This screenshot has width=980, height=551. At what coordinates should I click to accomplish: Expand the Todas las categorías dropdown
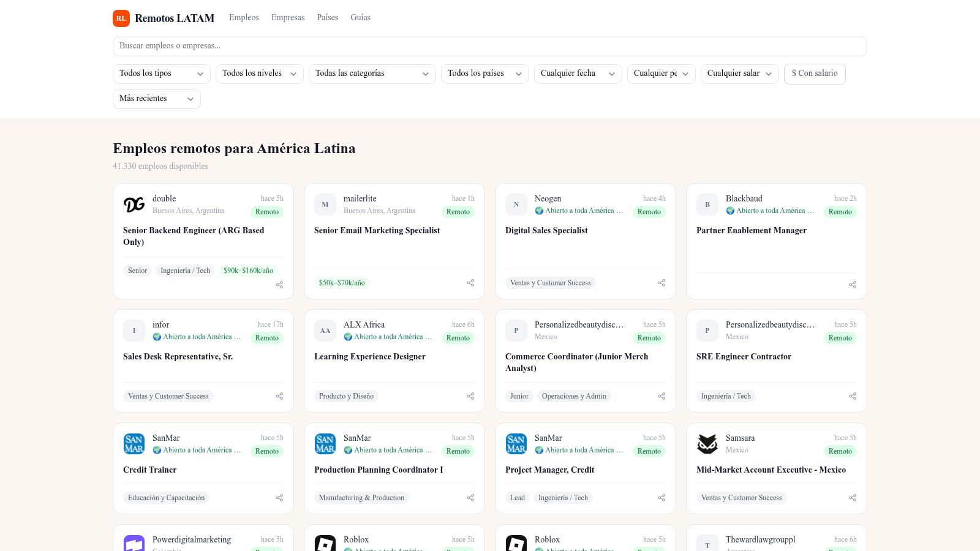pos(372,73)
